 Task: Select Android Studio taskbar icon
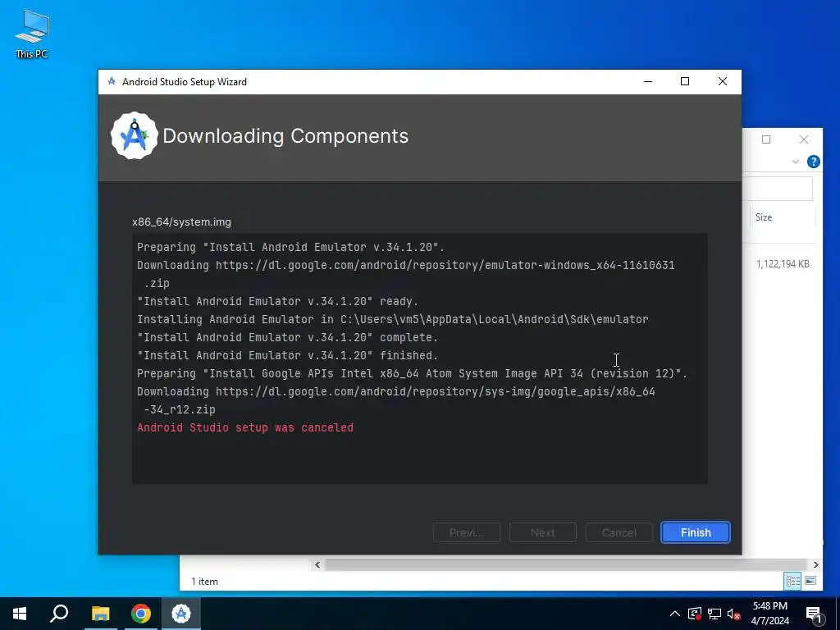tap(181, 614)
